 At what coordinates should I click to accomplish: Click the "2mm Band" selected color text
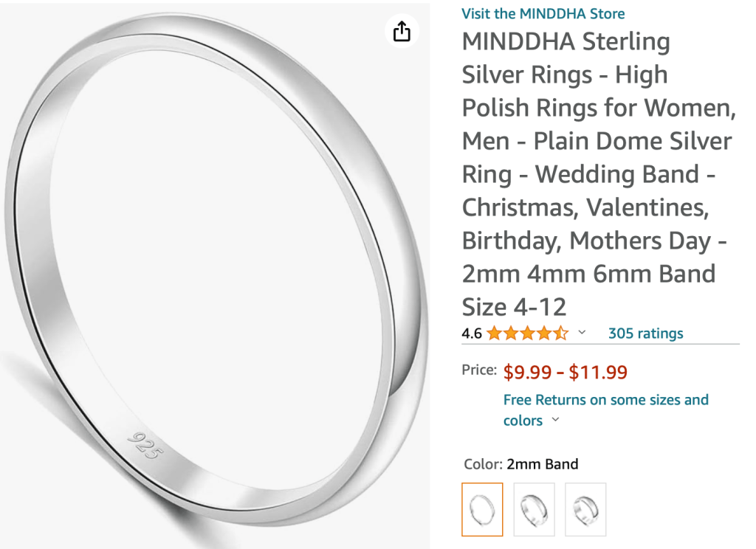543,464
